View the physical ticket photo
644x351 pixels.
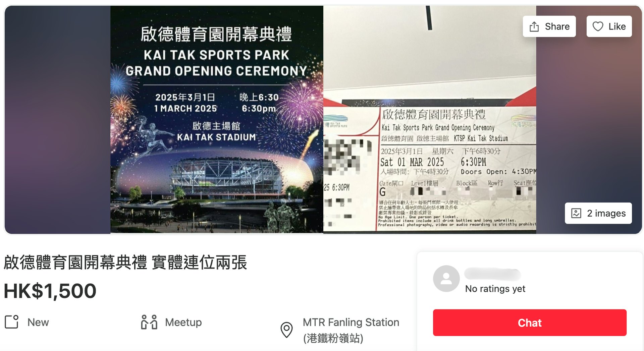(430, 119)
